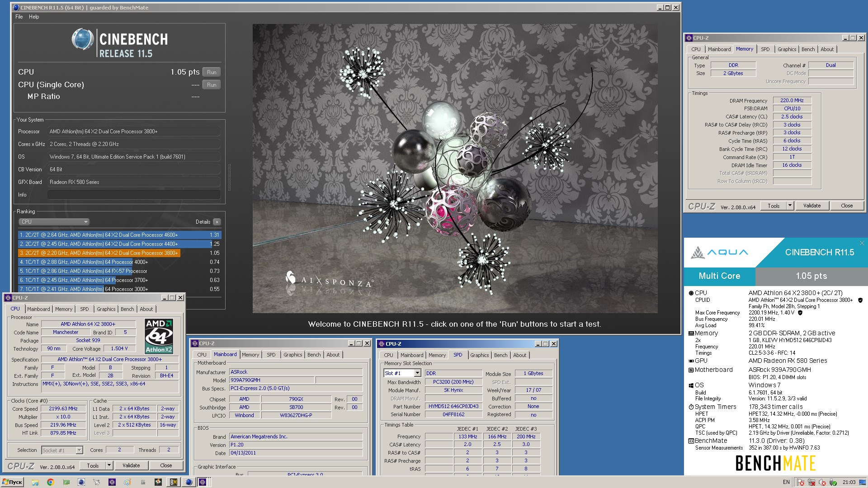Open Google Chrome from the taskbar
The image size is (868, 488).
[51, 482]
